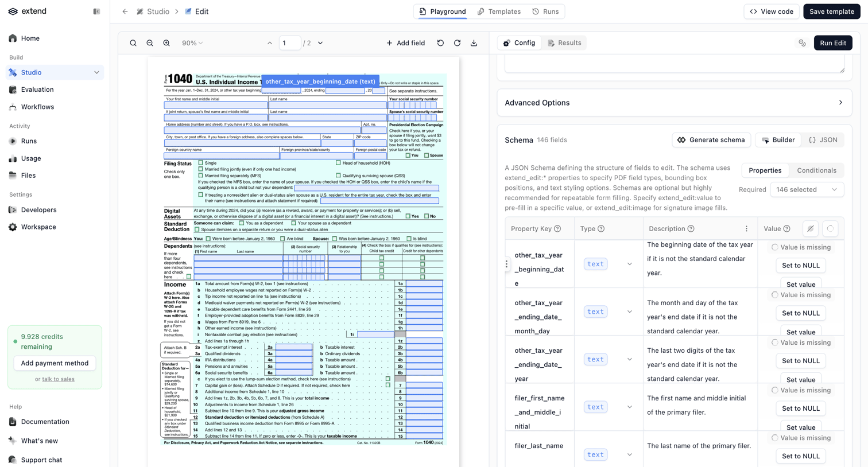
Task: Click the dashed-circle icon in Value header
Action: (830, 229)
